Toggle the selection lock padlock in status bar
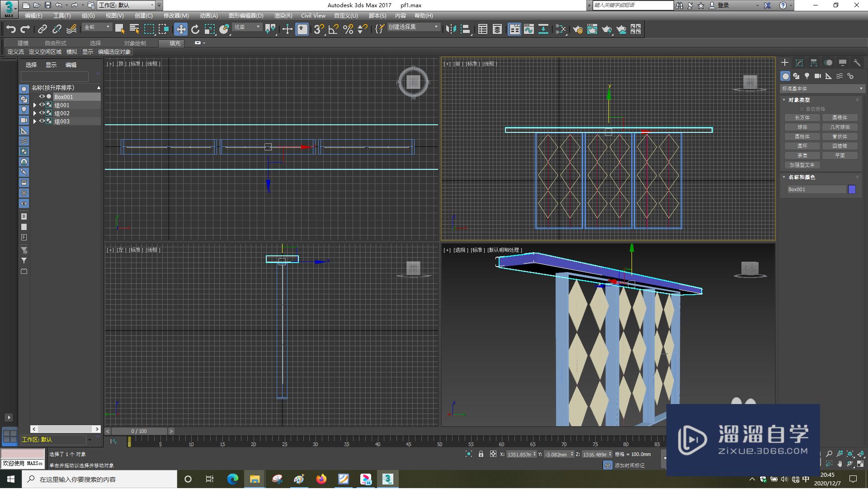This screenshot has height=489, width=868. pos(481,454)
